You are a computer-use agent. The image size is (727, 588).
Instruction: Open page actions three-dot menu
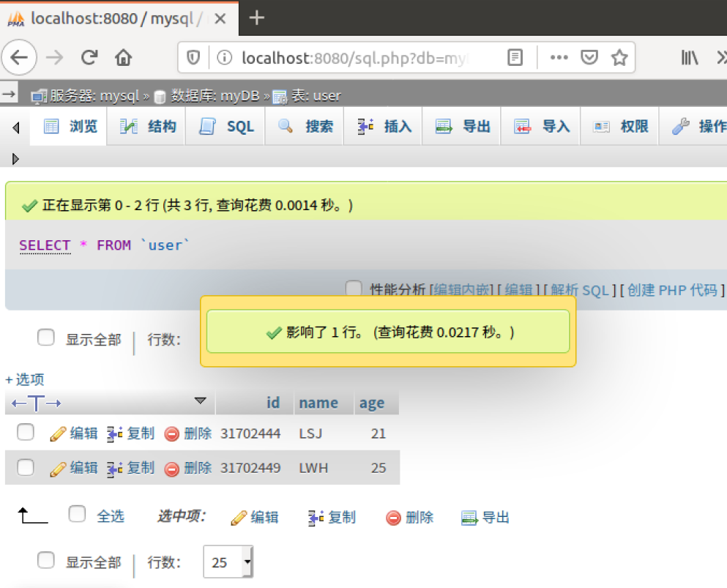pyautogui.click(x=559, y=58)
